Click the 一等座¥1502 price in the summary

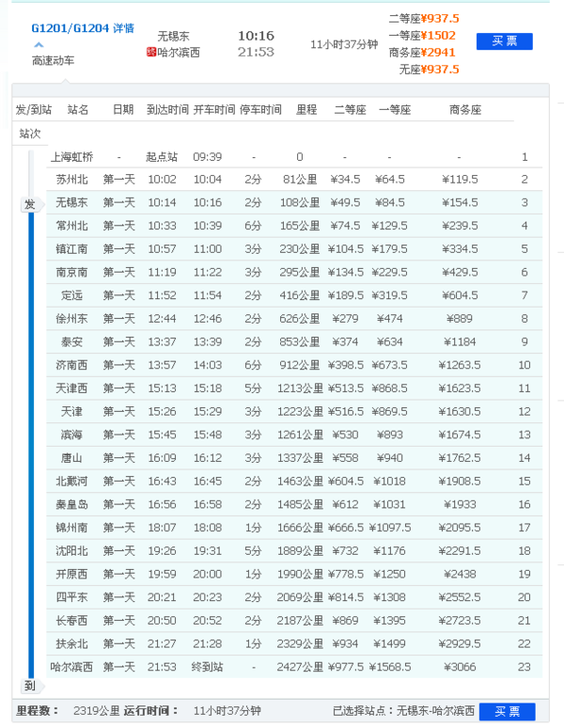tap(422, 36)
